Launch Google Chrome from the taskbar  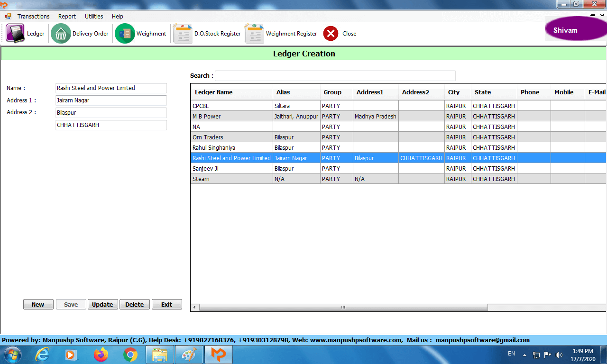[130, 355]
